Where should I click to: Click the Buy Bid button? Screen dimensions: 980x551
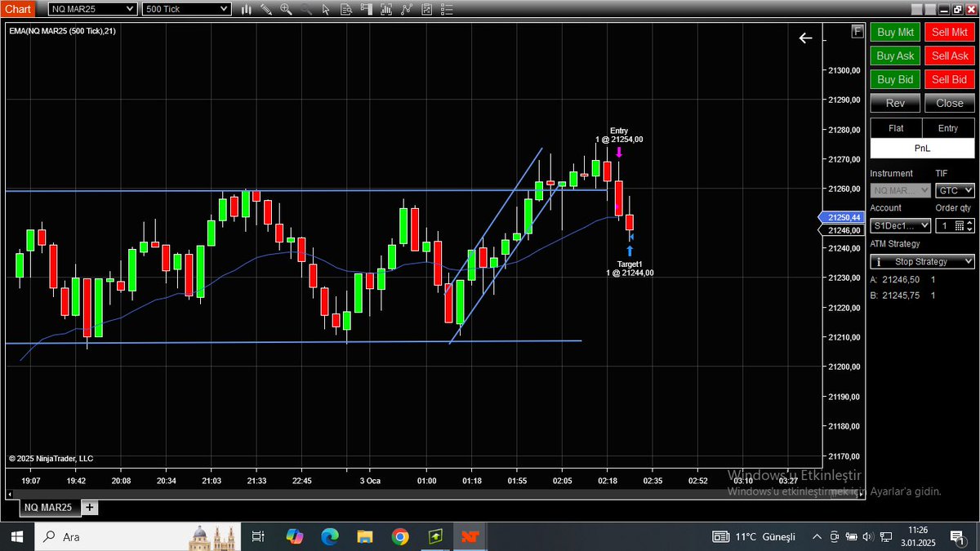click(895, 79)
